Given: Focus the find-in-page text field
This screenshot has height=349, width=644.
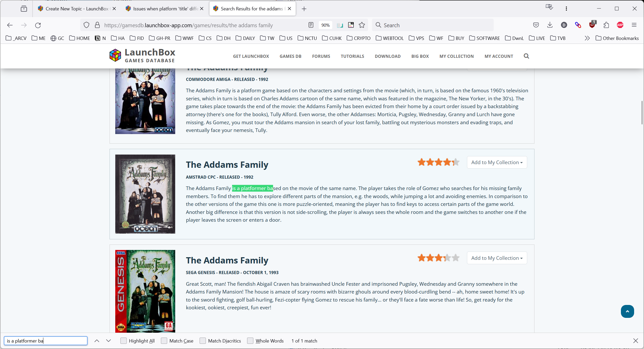Looking at the screenshot, I should (x=46, y=341).
